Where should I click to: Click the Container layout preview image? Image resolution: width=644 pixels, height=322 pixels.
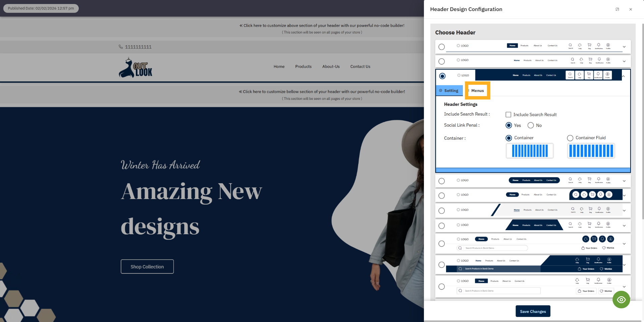[x=530, y=151]
